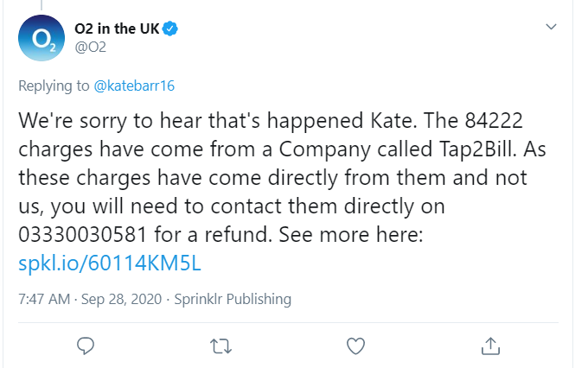Retweet this O2 tweet
Viewport: 588px width, 368px height.
point(220,346)
